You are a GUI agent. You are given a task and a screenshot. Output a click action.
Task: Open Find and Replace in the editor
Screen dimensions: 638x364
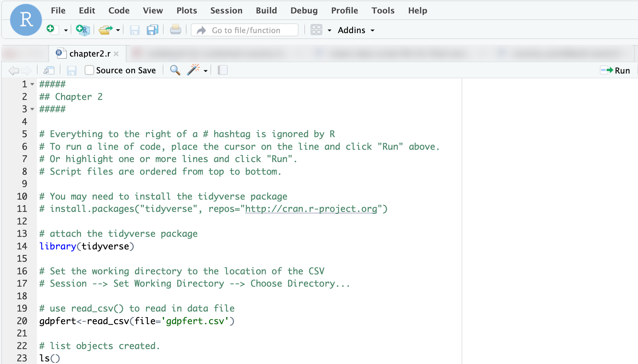point(175,70)
